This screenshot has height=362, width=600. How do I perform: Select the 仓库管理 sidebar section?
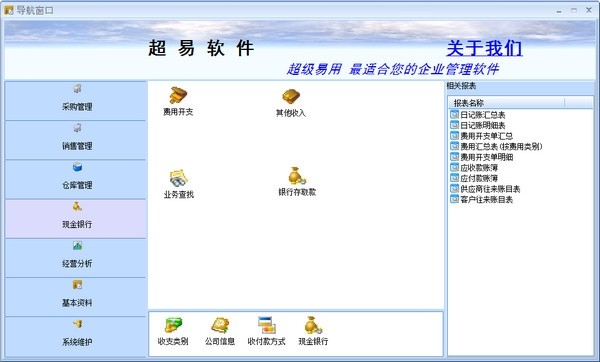[76, 179]
